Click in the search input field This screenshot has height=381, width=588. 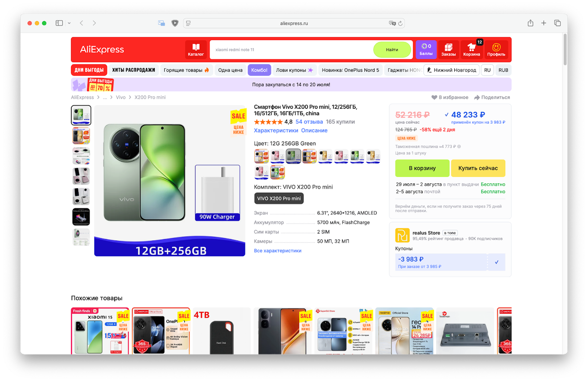click(x=292, y=50)
